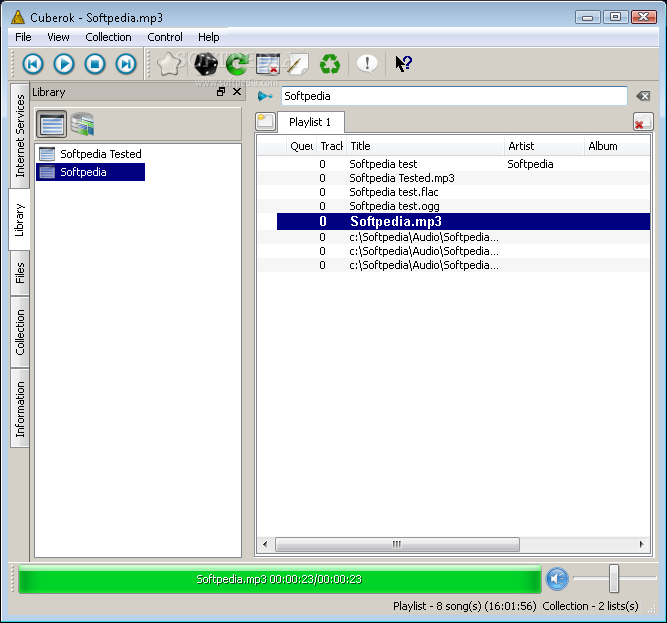This screenshot has height=623, width=667.
Task: Click Collection lists status text
Action: [x=590, y=606]
